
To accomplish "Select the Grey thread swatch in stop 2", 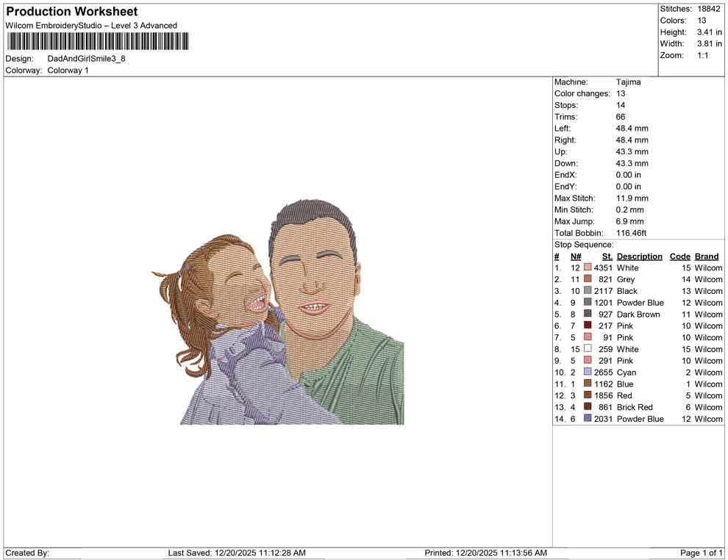I will point(588,279).
